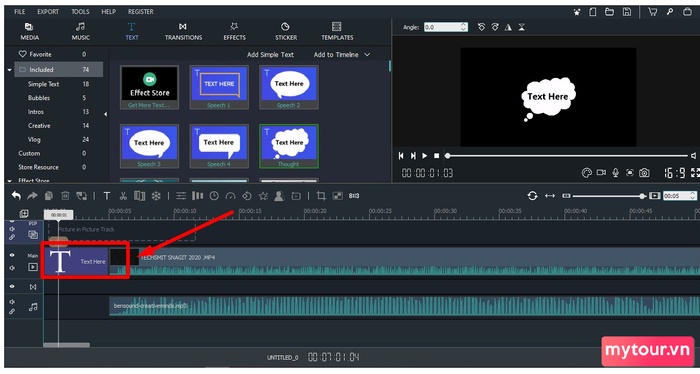The height and width of the screenshot is (374, 700).
Task: Click the trash delete icon
Action: tap(65, 196)
